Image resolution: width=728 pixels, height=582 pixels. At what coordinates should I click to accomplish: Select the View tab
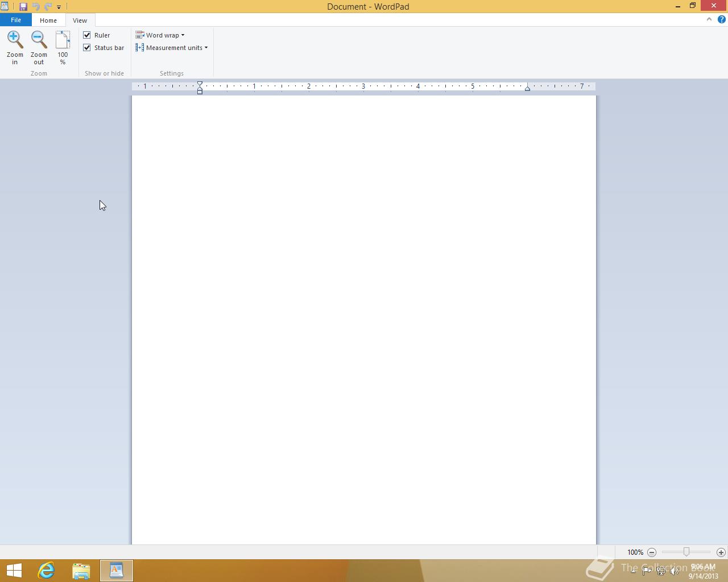point(80,20)
